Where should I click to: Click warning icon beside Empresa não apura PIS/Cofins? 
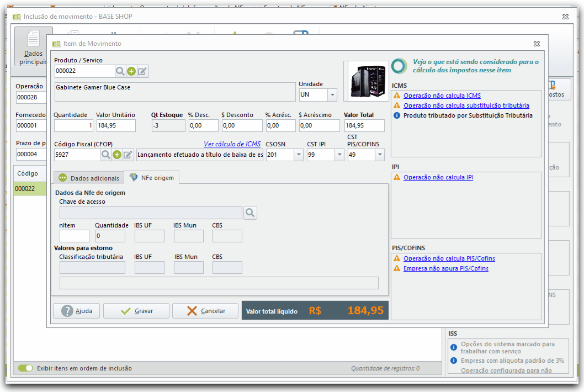coord(397,268)
